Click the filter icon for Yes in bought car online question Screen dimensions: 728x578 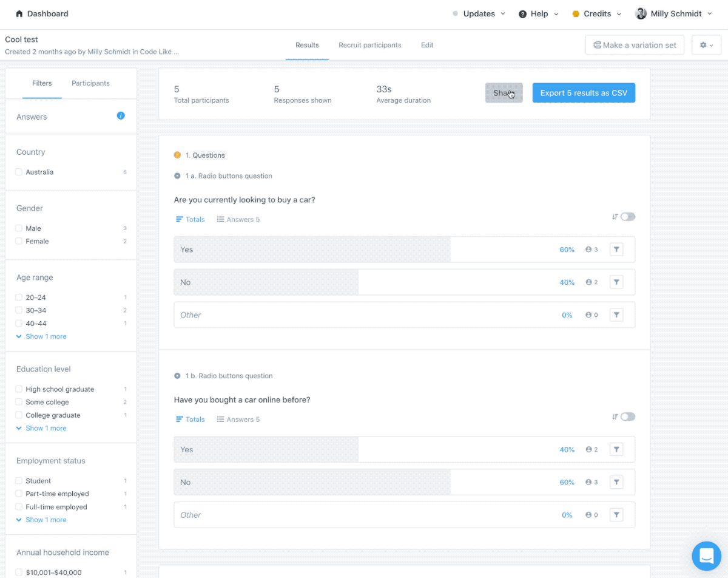[x=616, y=449]
